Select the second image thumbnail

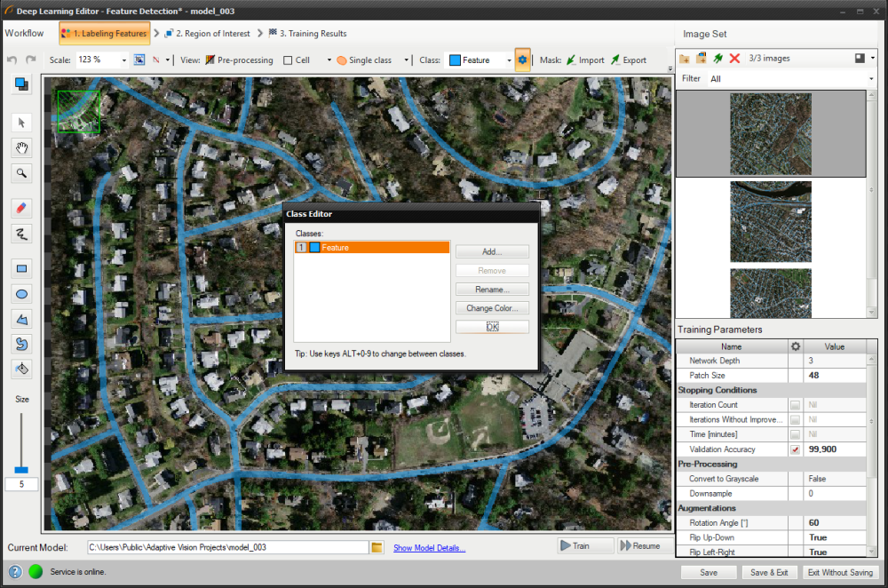[770, 222]
